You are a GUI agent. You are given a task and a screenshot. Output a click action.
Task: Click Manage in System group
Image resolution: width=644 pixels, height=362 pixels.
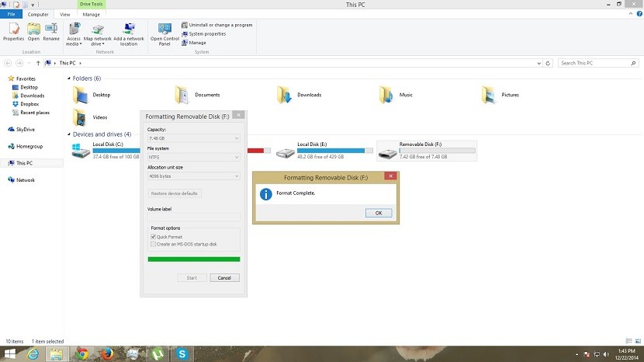(194, 43)
